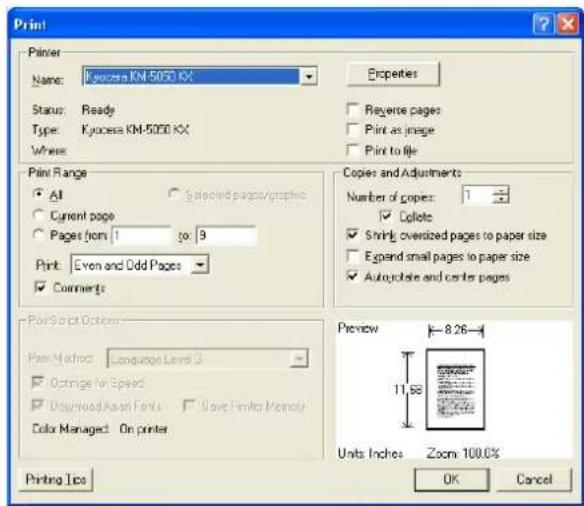Screen dimensions: 584x506
Task: Choose Current page radio button
Action: point(38,215)
